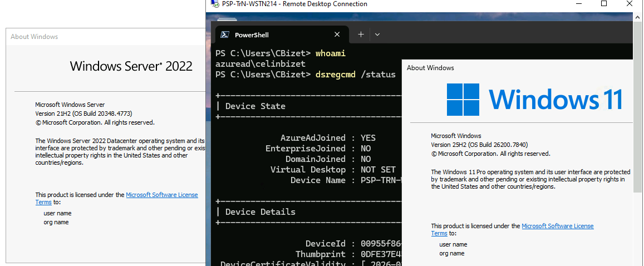The height and width of the screenshot is (266, 644).
Task: Click the 'DeviceId' line
Action: click(x=353, y=244)
